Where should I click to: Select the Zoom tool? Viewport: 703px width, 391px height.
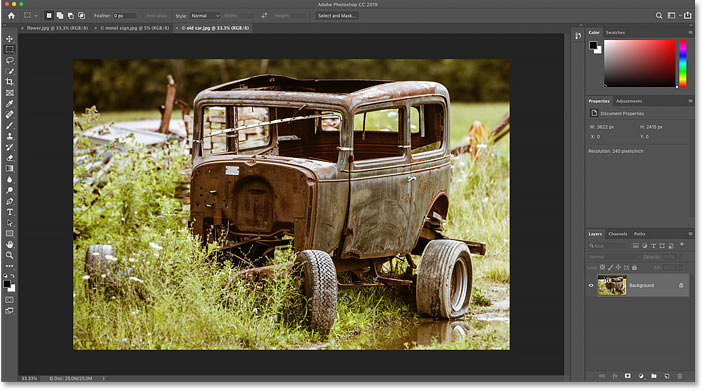point(9,255)
